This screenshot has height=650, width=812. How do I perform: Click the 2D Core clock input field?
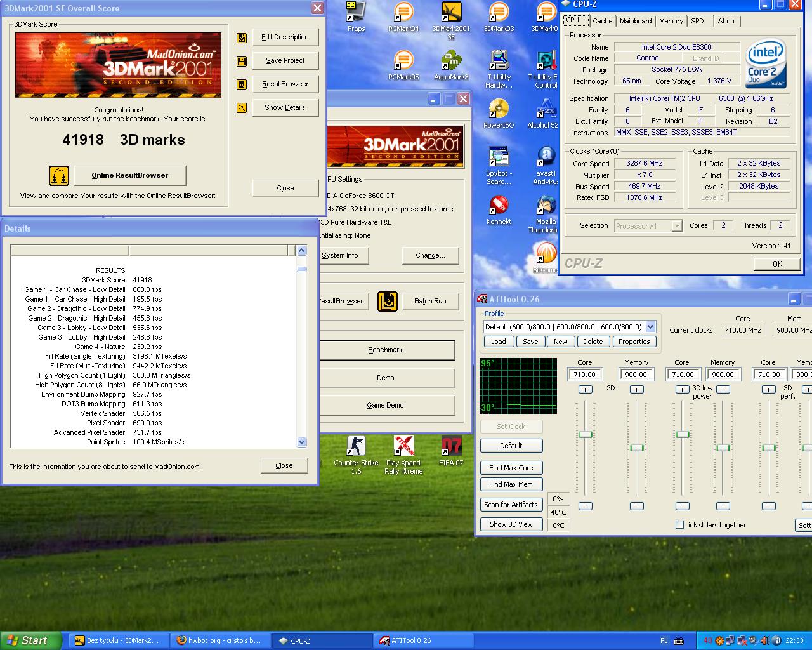(x=585, y=375)
